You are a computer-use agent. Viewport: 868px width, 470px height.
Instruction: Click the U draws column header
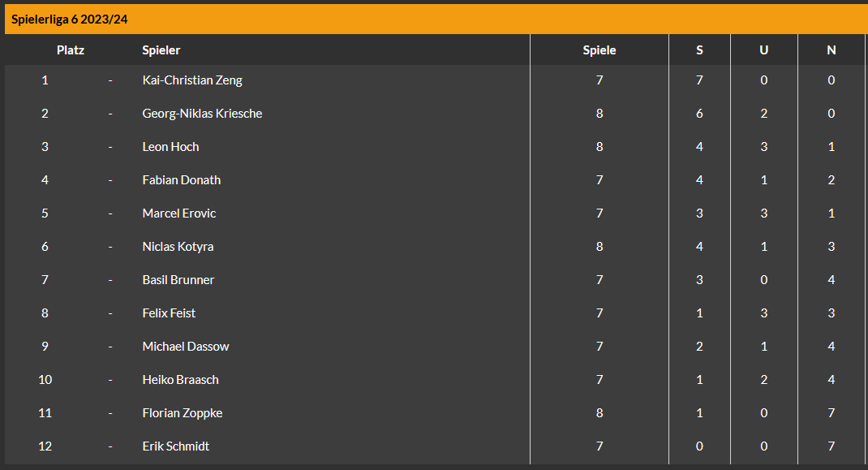point(763,50)
